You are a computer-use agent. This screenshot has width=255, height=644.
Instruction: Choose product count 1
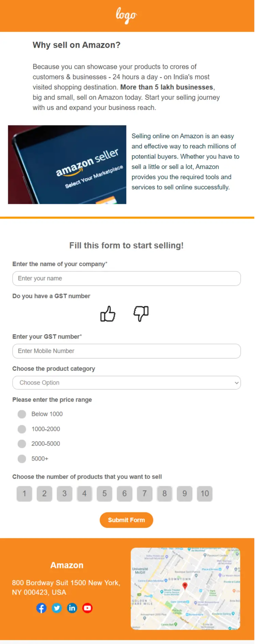point(24,494)
